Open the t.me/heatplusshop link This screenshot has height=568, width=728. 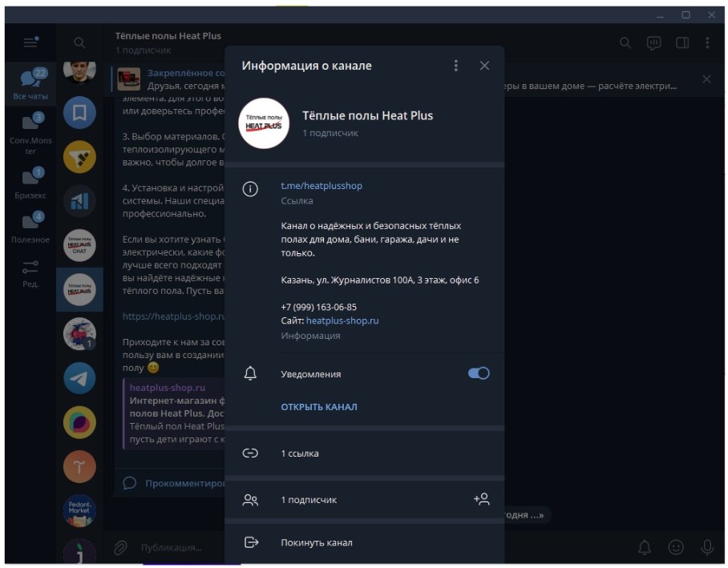322,186
